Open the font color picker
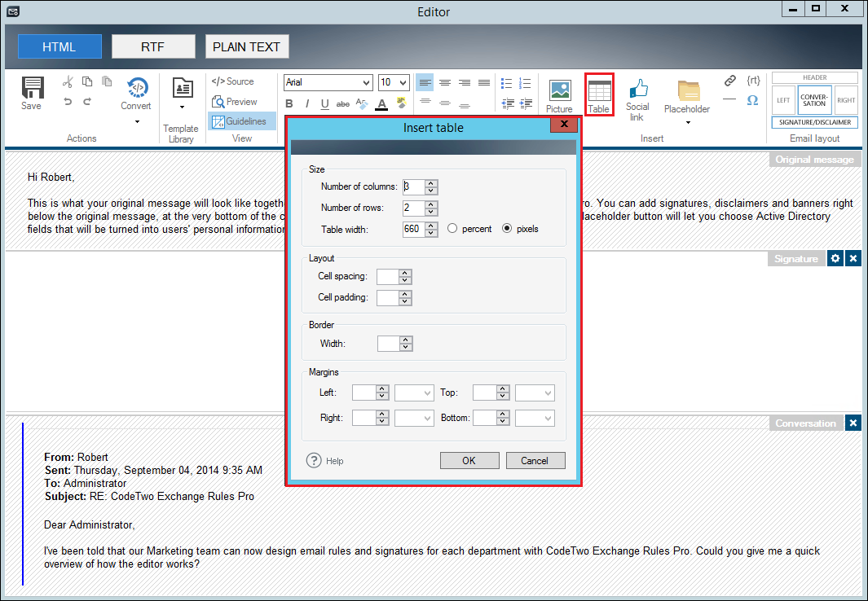 click(x=381, y=103)
